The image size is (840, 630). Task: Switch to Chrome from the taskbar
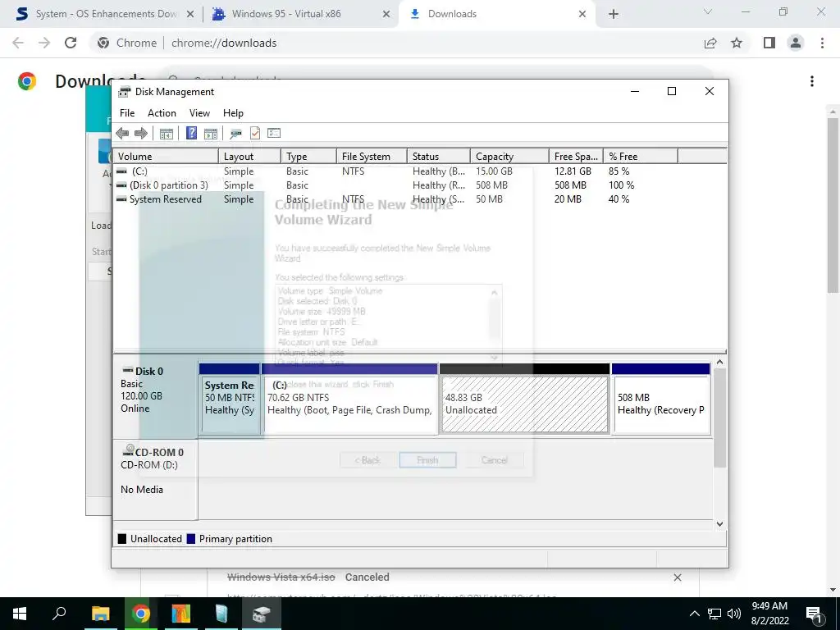(x=141, y=614)
